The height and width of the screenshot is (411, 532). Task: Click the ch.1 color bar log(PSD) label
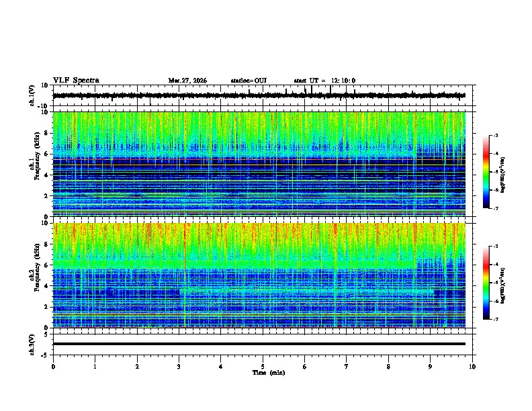point(502,175)
